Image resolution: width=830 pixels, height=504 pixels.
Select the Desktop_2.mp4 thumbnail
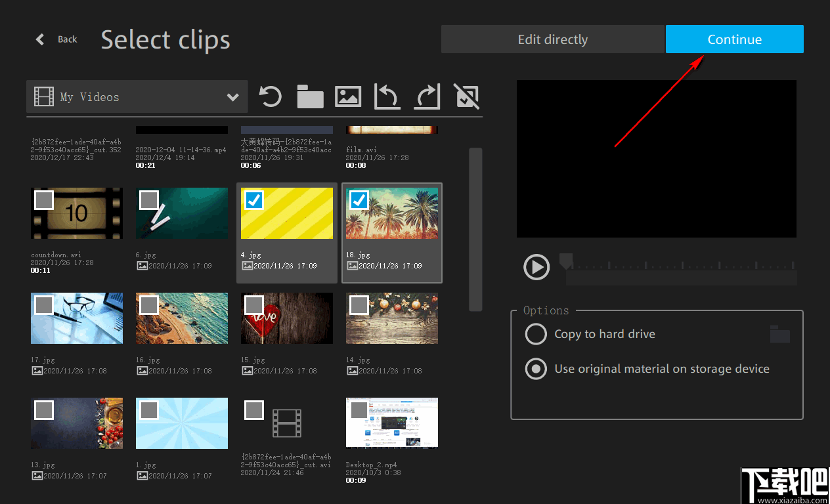[391, 423]
